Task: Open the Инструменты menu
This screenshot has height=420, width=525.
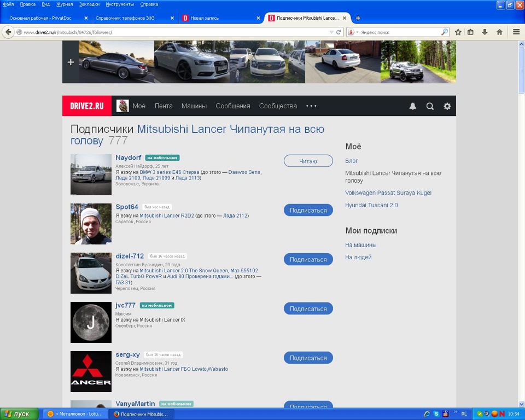Action: coord(120,4)
